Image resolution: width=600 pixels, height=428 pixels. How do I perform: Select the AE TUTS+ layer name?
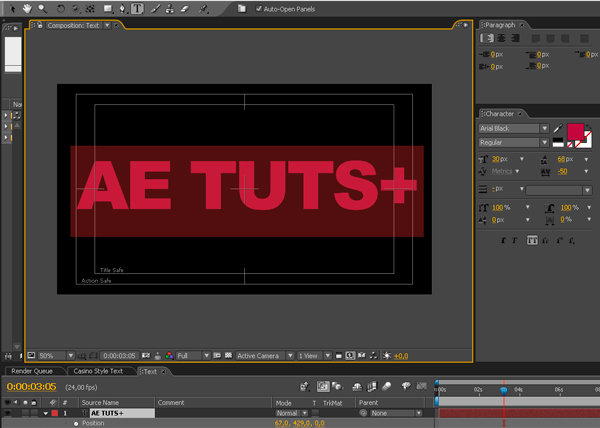coord(122,413)
